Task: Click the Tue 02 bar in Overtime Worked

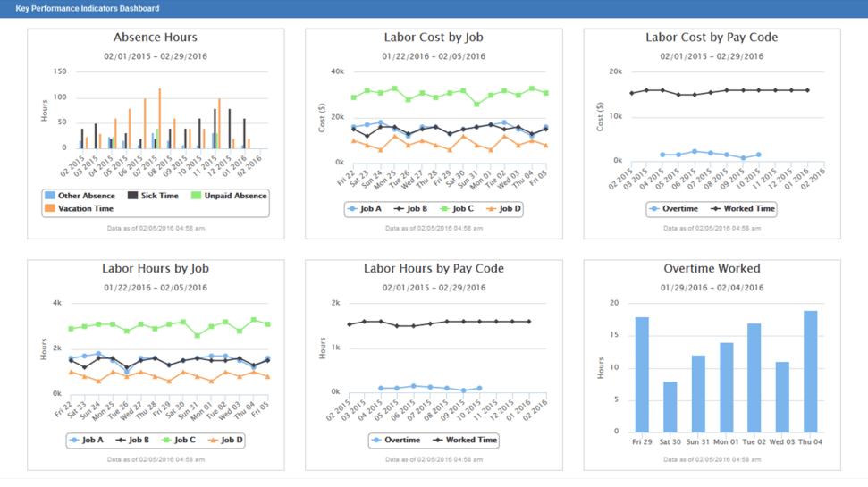Action: (x=754, y=377)
